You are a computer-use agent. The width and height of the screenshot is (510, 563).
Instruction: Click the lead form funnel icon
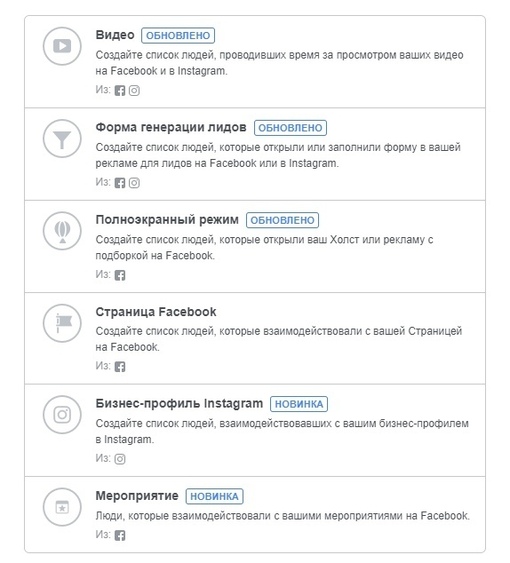coord(62,139)
